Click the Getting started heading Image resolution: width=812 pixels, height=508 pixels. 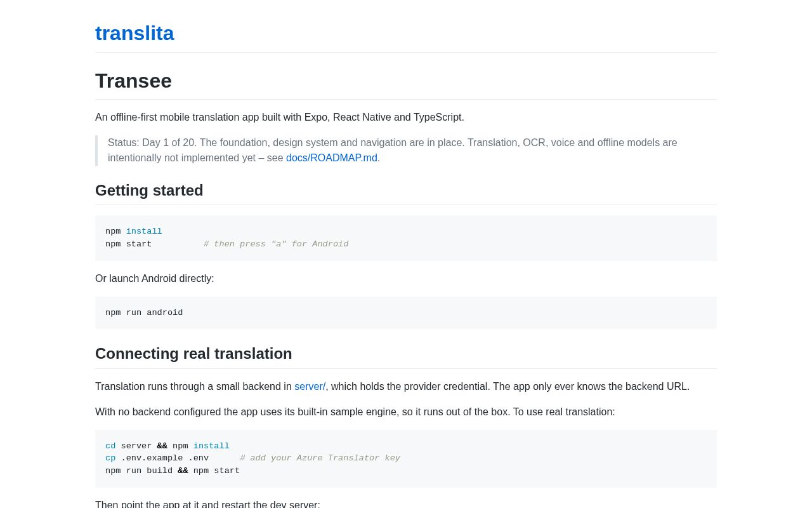[149, 190]
